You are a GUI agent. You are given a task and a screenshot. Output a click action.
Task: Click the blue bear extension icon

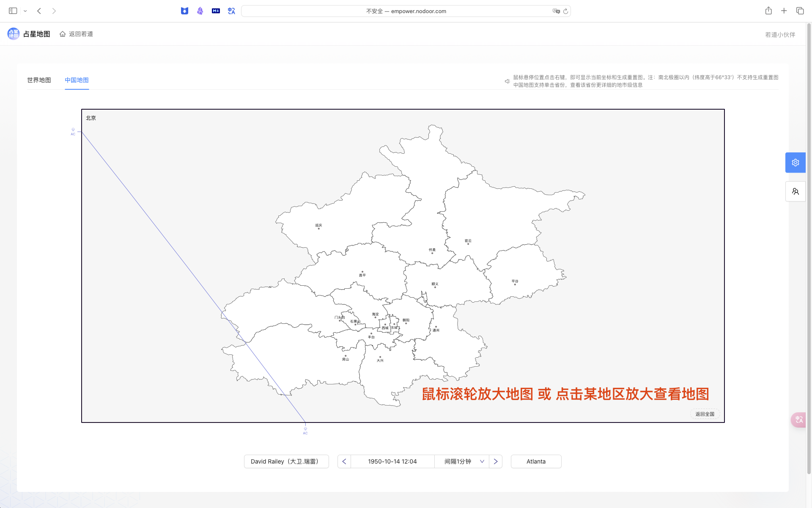184,11
